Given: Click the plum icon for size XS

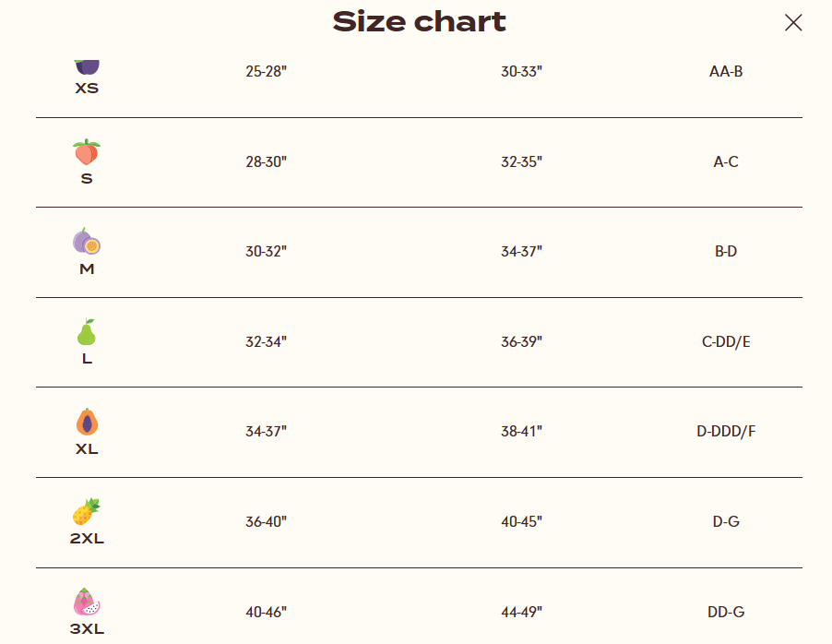Looking at the screenshot, I should pos(87,66).
